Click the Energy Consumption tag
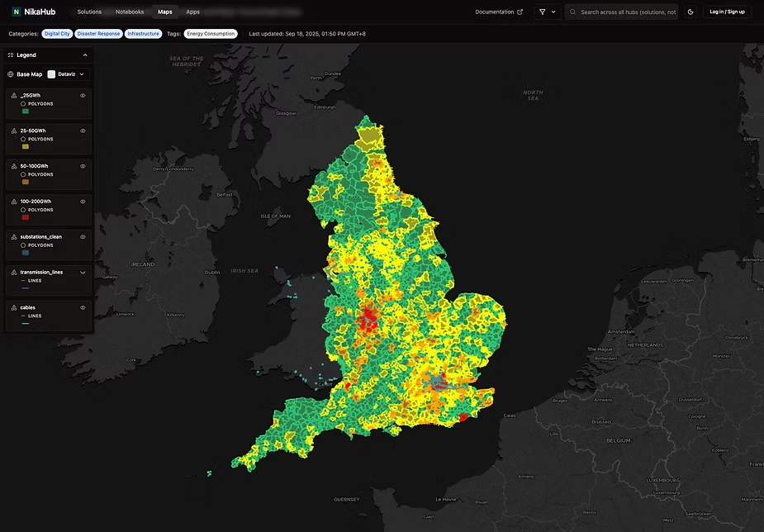 click(x=211, y=34)
